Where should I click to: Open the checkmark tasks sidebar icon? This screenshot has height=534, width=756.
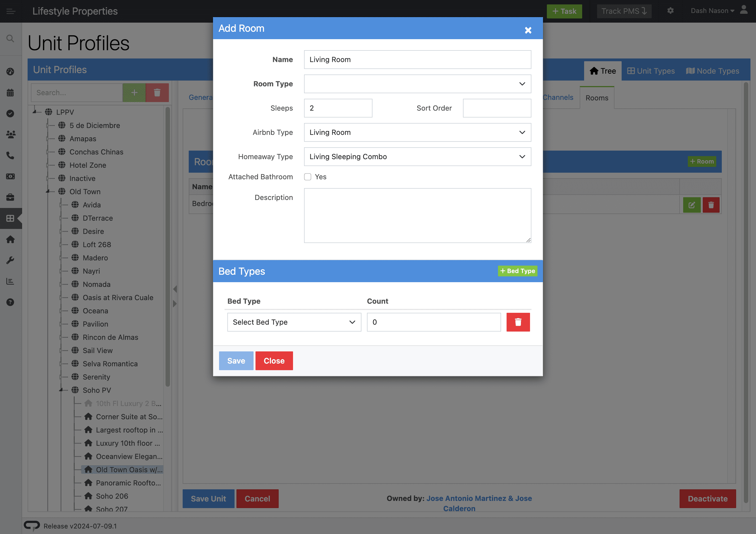click(x=10, y=114)
